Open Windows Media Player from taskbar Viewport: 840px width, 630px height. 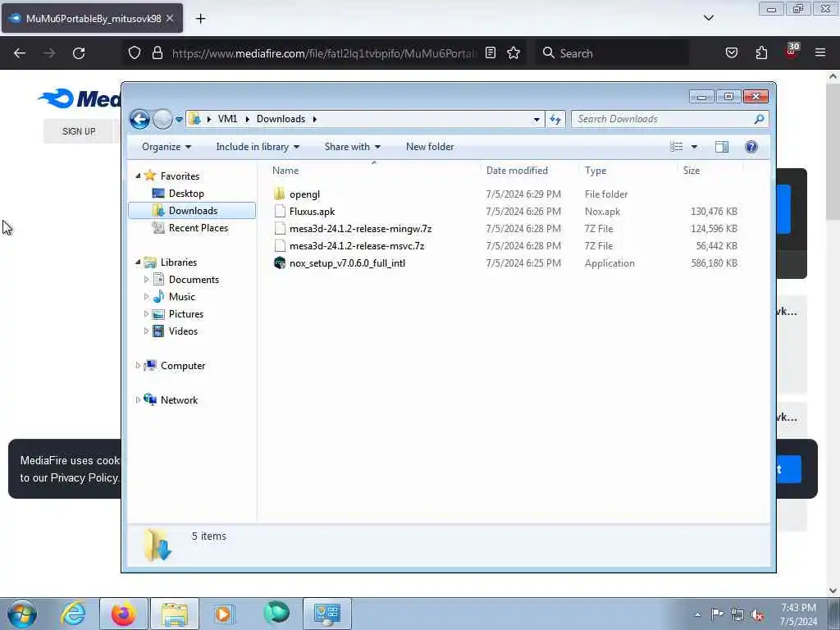pos(223,614)
